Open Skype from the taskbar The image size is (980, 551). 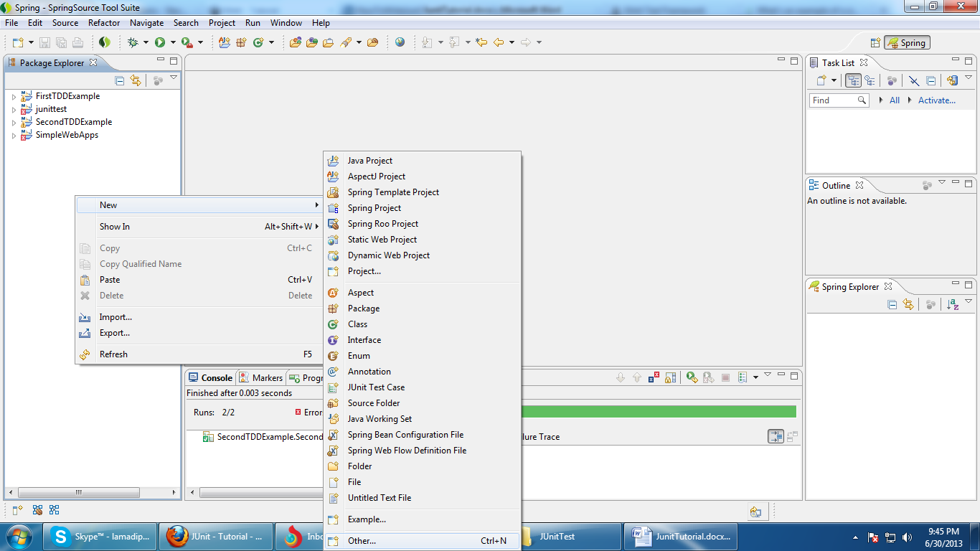click(100, 536)
